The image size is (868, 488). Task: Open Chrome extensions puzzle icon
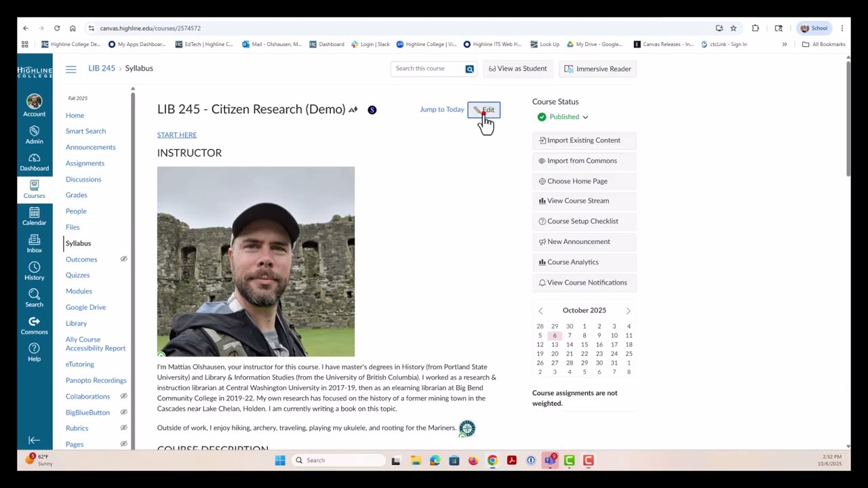tap(755, 28)
